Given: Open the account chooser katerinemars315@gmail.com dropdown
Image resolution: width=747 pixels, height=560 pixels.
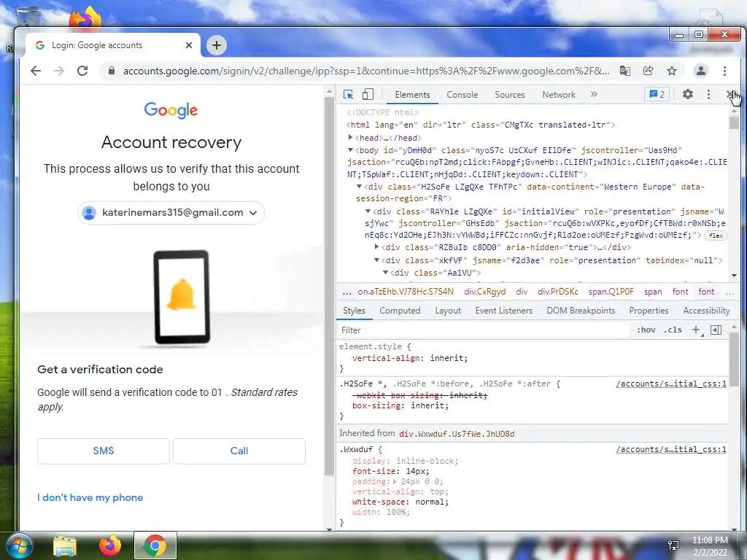Looking at the screenshot, I should (x=171, y=213).
